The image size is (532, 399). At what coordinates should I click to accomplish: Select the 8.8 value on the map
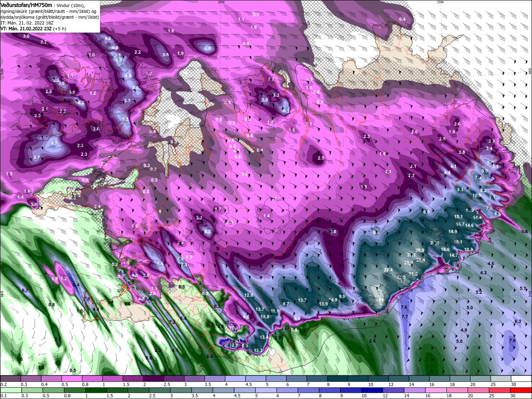(x=426, y=212)
